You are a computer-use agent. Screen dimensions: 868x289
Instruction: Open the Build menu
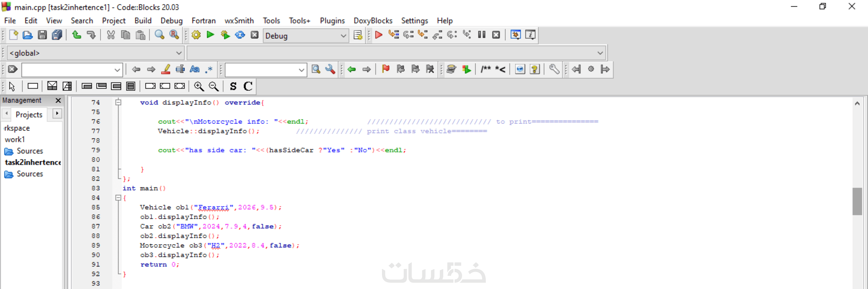[143, 21]
